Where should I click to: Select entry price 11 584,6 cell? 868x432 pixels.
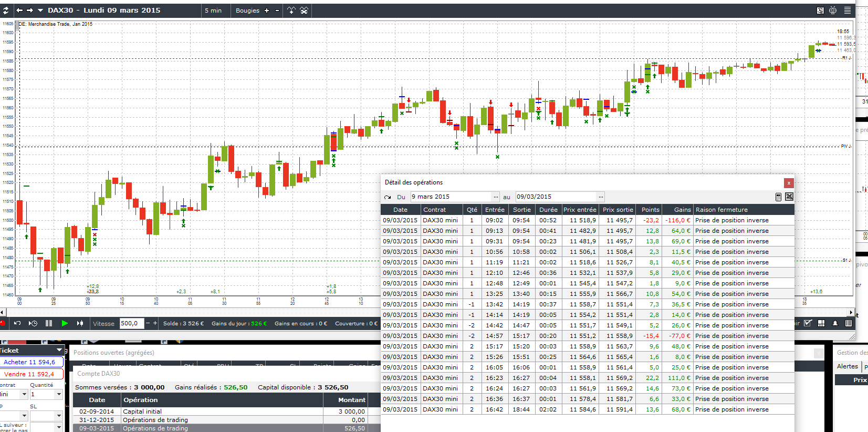point(580,409)
